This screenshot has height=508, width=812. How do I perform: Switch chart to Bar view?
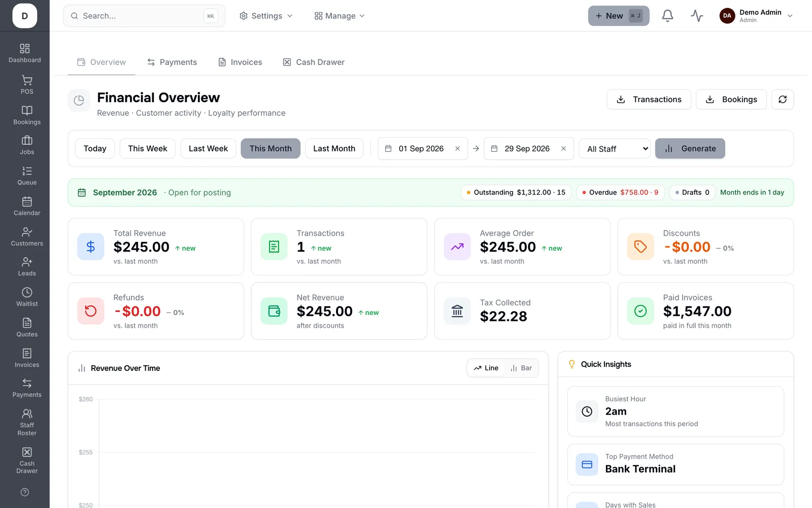[521, 368]
